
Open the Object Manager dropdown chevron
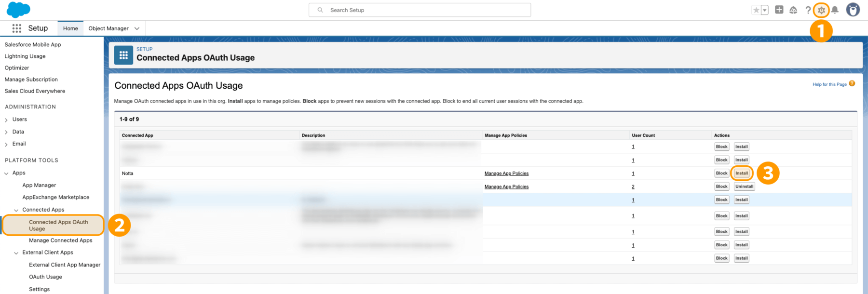[137, 28]
